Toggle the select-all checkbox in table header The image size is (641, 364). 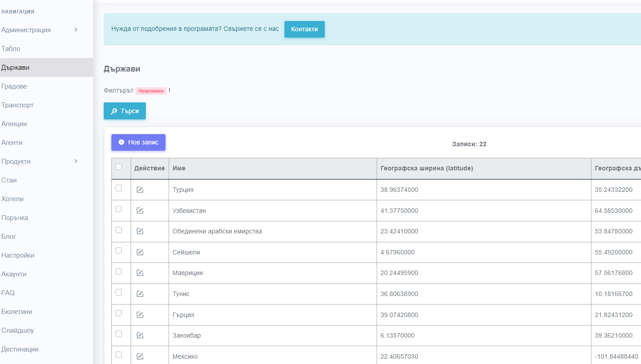pyautogui.click(x=119, y=167)
